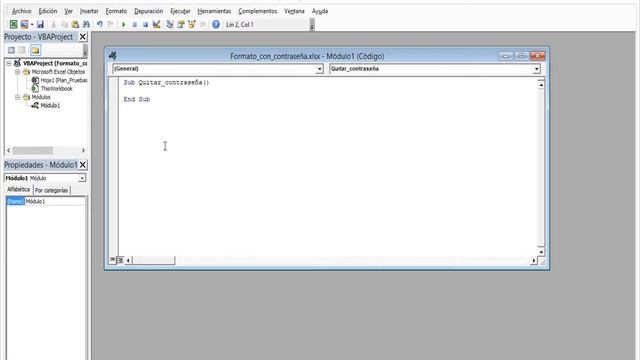Close the Propiedades - Módulo1 panel
640x360 pixels.
[x=82, y=165]
